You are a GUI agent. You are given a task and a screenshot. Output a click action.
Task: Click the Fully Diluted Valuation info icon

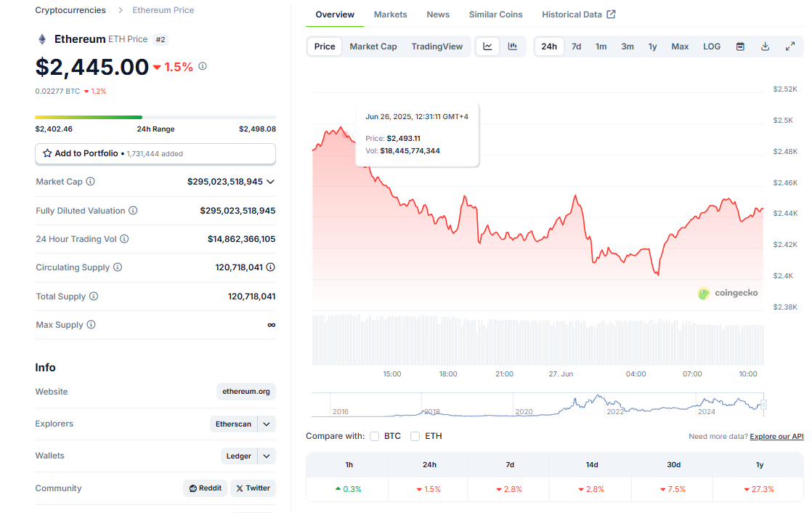(133, 211)
